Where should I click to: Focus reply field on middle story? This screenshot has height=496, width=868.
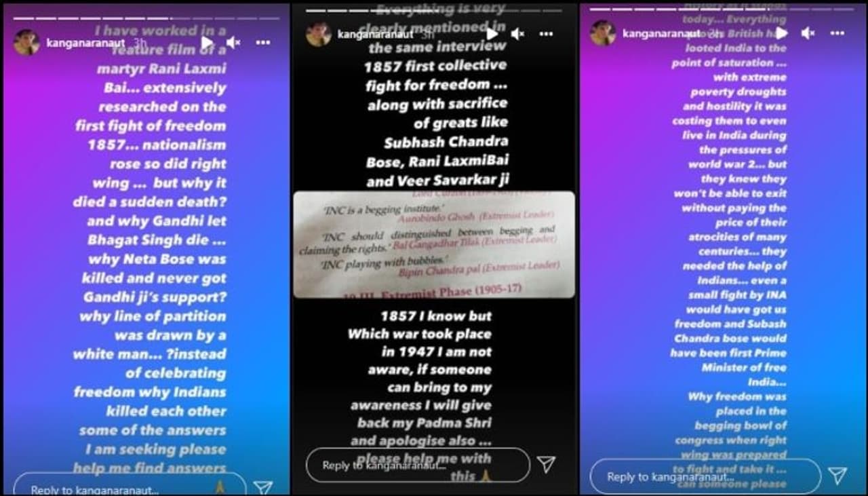[418, 465]
